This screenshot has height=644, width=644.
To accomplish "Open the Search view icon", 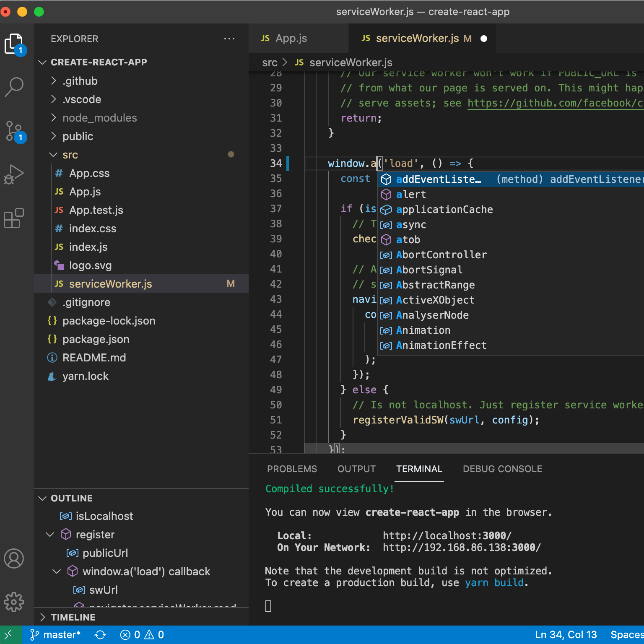I will point(14,87).
